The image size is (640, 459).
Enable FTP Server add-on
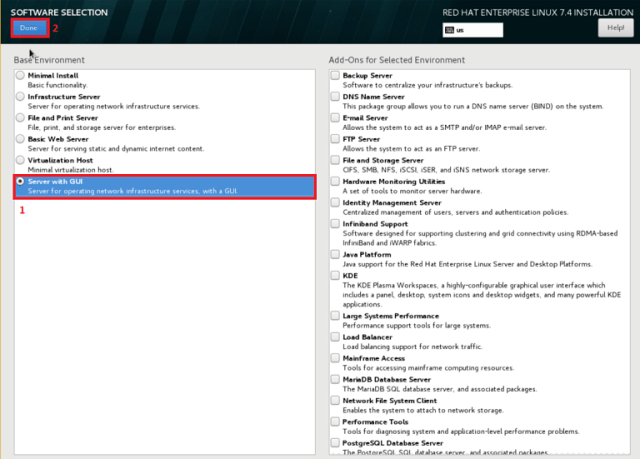coord(335,139)
